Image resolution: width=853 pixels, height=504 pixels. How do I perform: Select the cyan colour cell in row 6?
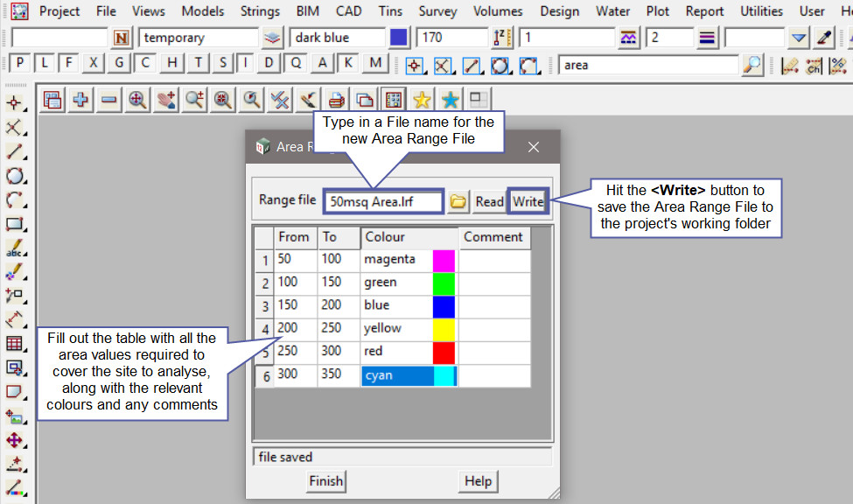coord(409,376)
